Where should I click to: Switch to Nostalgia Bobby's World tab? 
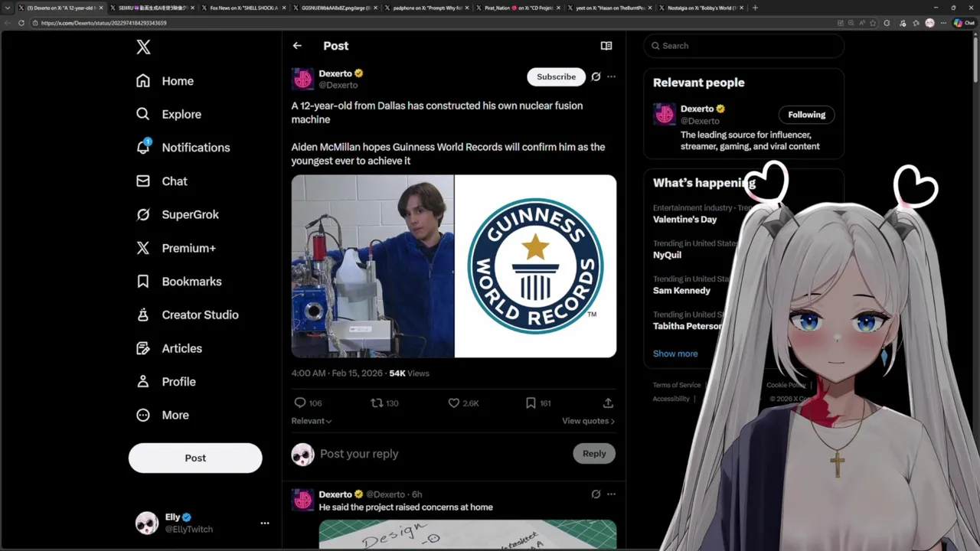click(701, 8)
